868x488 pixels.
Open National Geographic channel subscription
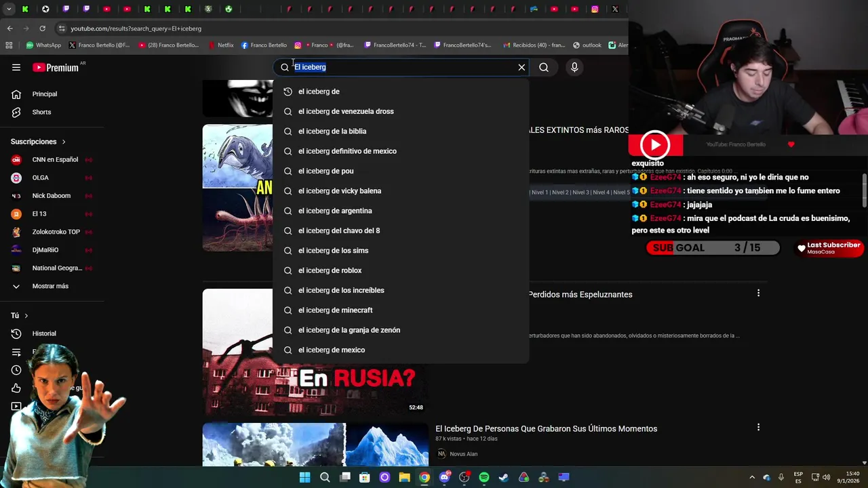52,268
